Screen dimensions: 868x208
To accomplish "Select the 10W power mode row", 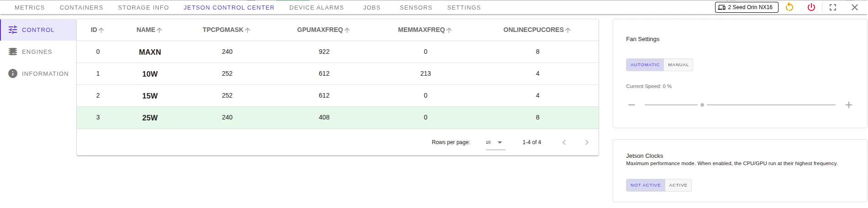I will [x=150, y=74].
